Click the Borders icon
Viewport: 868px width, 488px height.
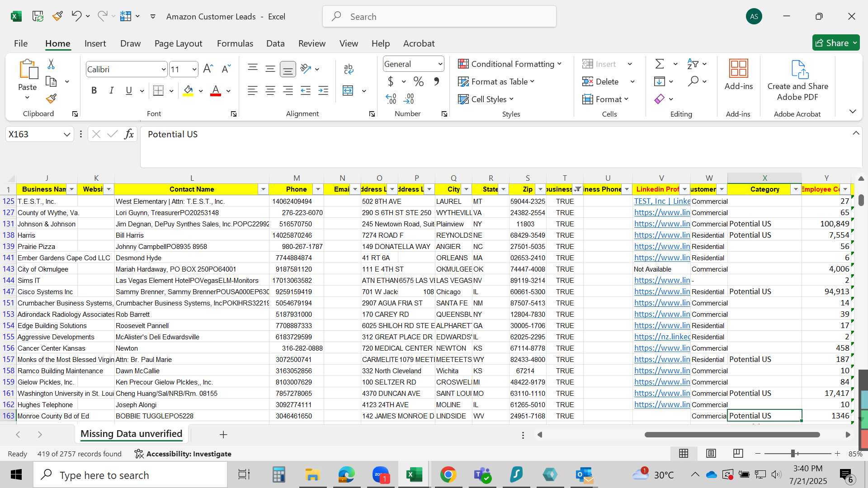click(158, 90)
